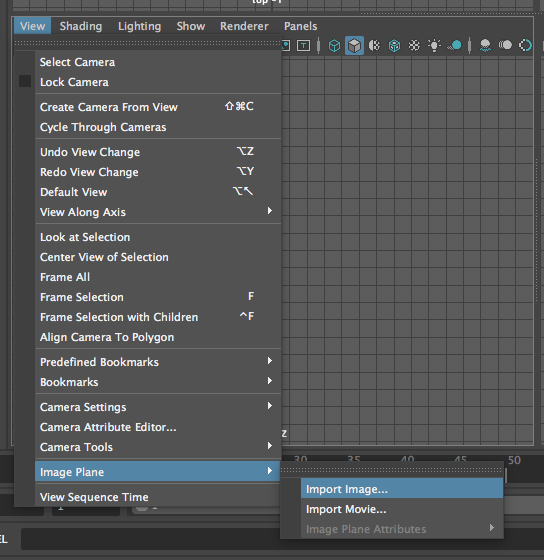Jump to frame 50 on the time slider
This screenshot has height=560, width=544.
coord(514,460)
